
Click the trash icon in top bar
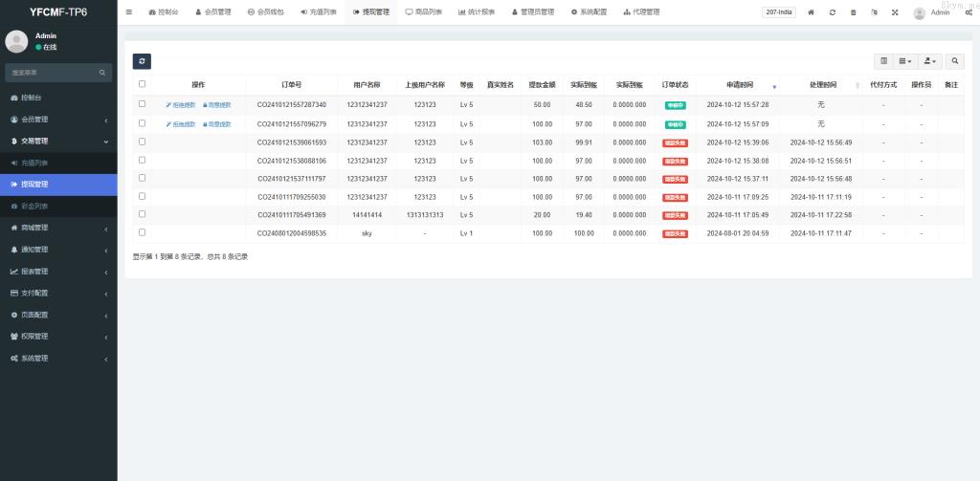pyautogui.click(x=854, y=12)
